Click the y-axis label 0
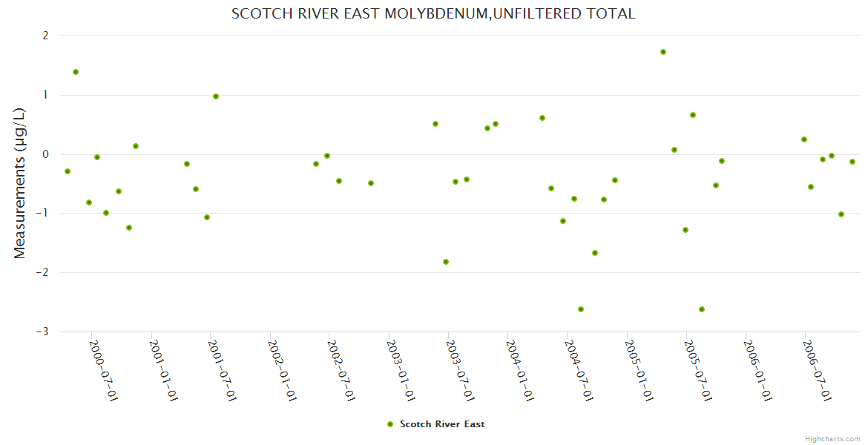Viewport: 868px width, 445px height. [x=45, y=154]
